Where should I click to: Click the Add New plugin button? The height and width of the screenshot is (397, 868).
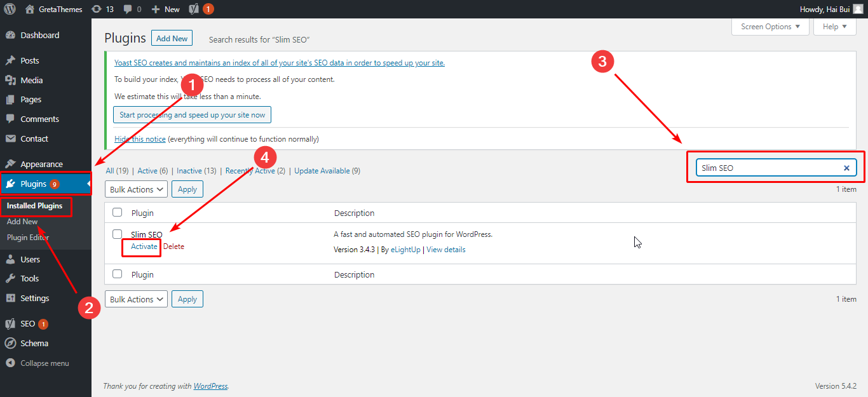tap(172, 37)
